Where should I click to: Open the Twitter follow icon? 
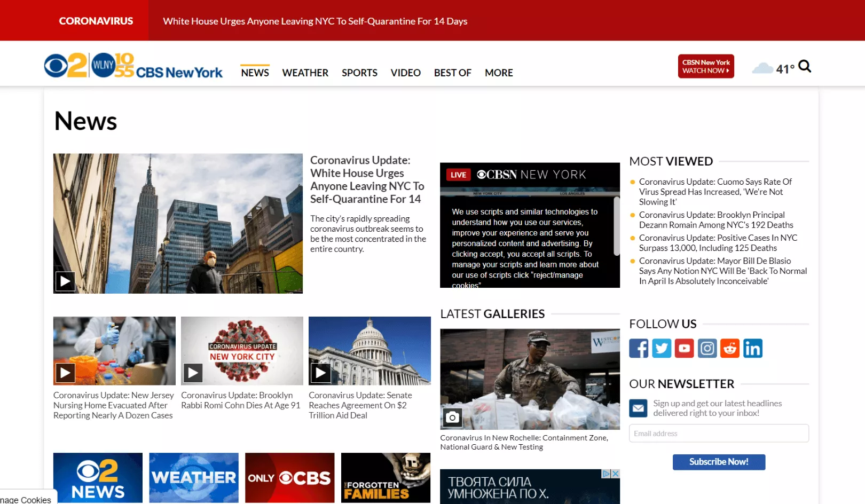tap(662, 349)
